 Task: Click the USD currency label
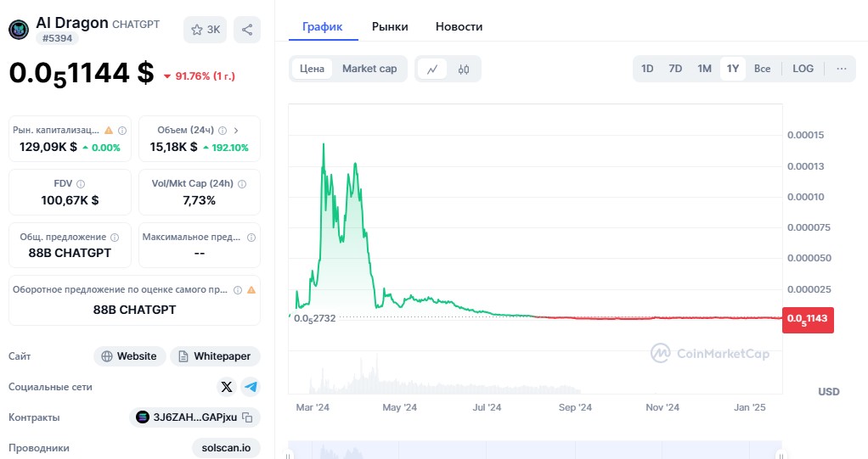click(829, 391)
